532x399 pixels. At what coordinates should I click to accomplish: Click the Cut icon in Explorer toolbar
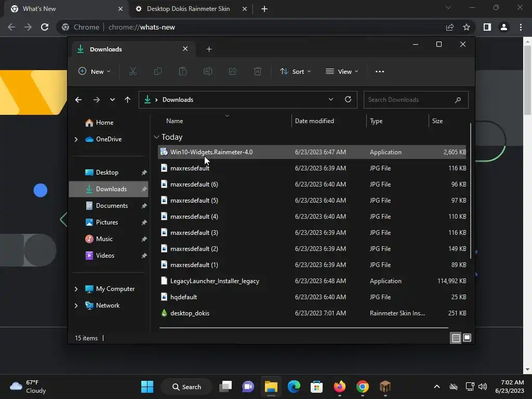pyautogui.click(x=132, y=71)
